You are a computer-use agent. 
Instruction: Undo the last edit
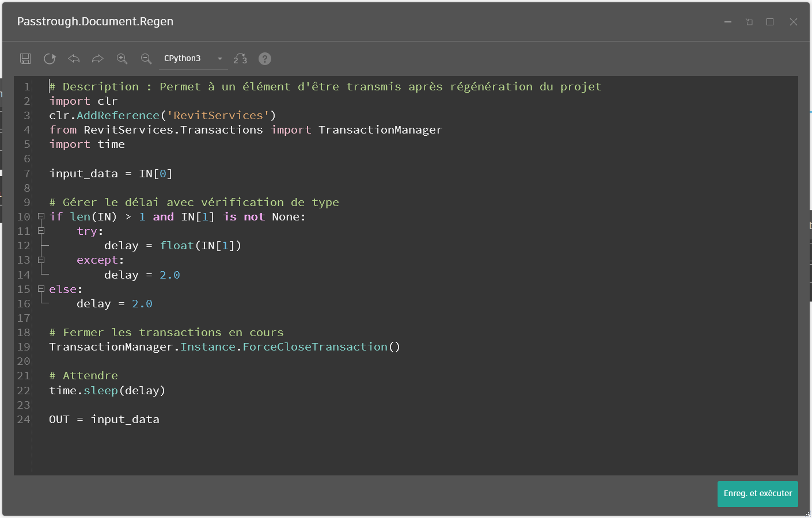click(x=74, y=59)
